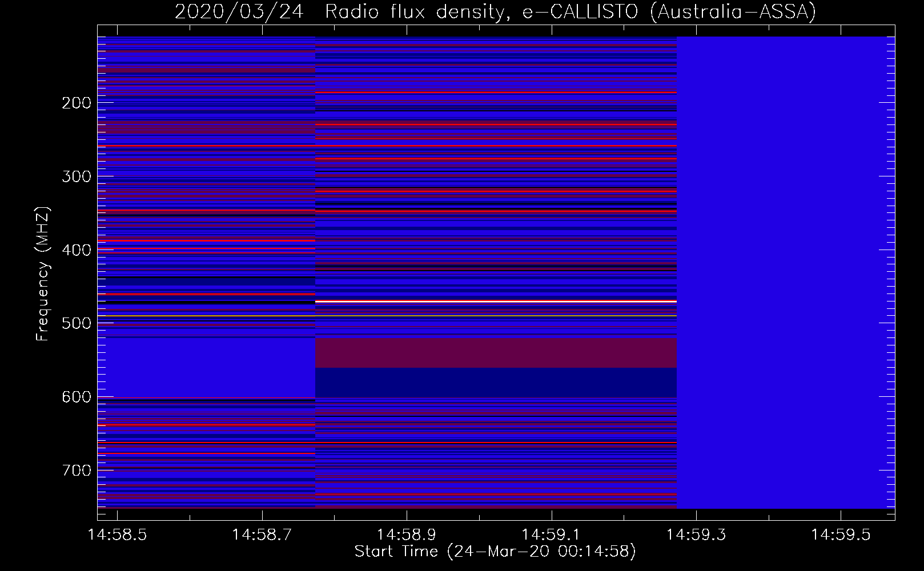Click the 14:58.7 time tick label

click(262, 534)
